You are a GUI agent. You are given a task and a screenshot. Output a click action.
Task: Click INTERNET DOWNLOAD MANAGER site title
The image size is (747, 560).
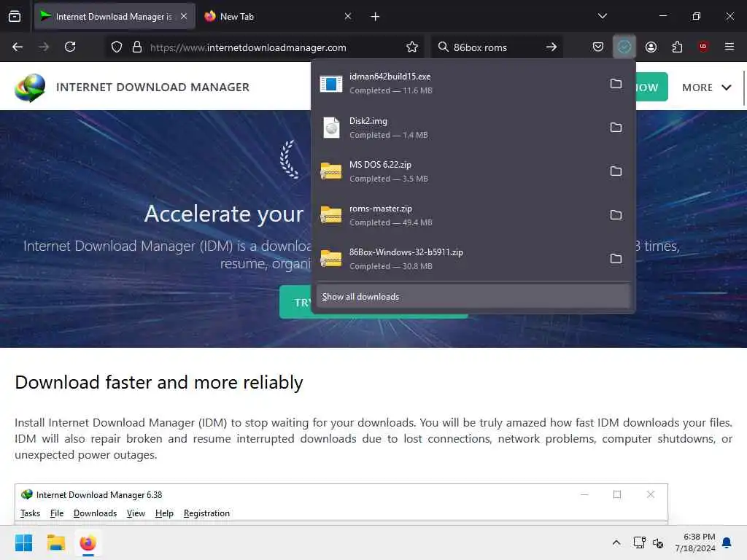click(x=153, y=87)
